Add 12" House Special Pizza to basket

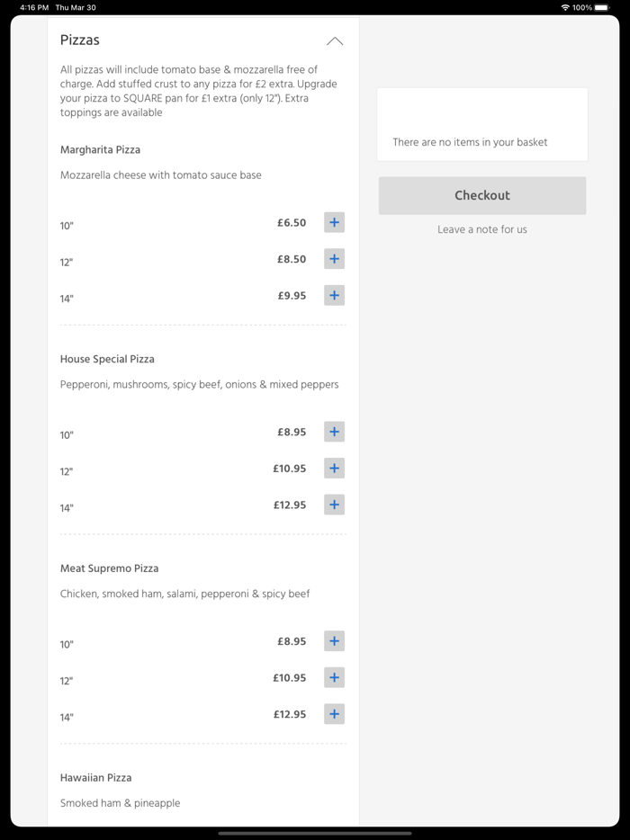[x=334, y=469]
